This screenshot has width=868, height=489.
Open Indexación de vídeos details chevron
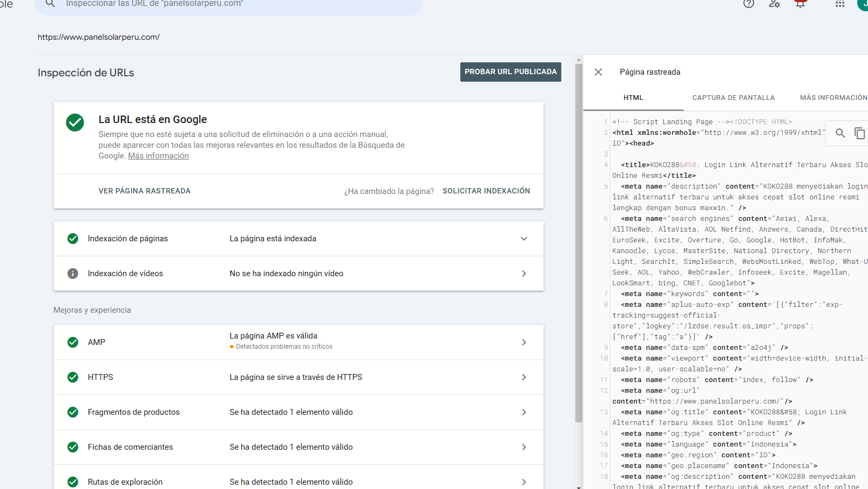524,274
